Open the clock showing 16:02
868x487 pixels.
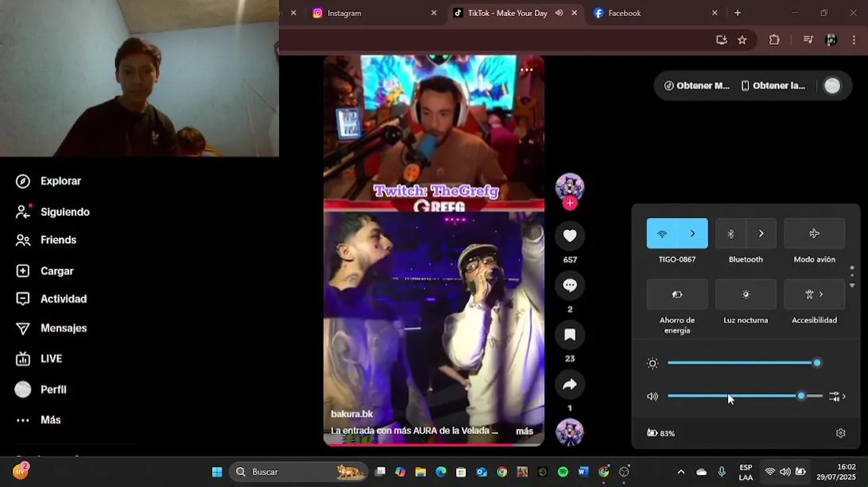point(836,472)
